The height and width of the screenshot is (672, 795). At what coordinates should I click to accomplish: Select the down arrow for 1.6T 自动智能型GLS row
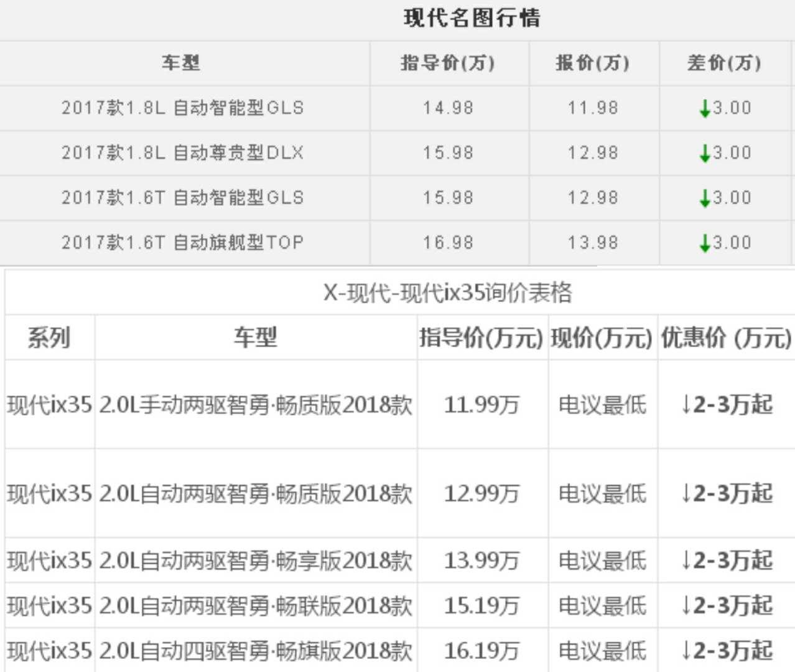pyautogui.click(x=705, y=197)
